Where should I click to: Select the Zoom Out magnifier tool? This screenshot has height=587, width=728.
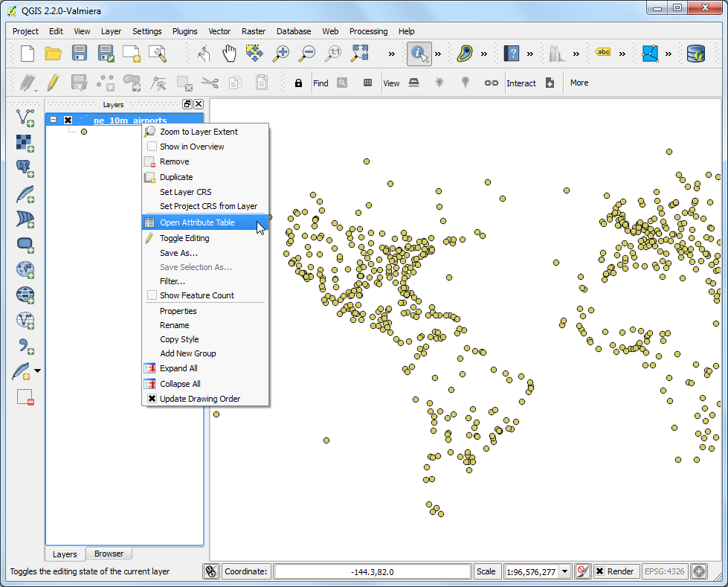click(306, 54)
